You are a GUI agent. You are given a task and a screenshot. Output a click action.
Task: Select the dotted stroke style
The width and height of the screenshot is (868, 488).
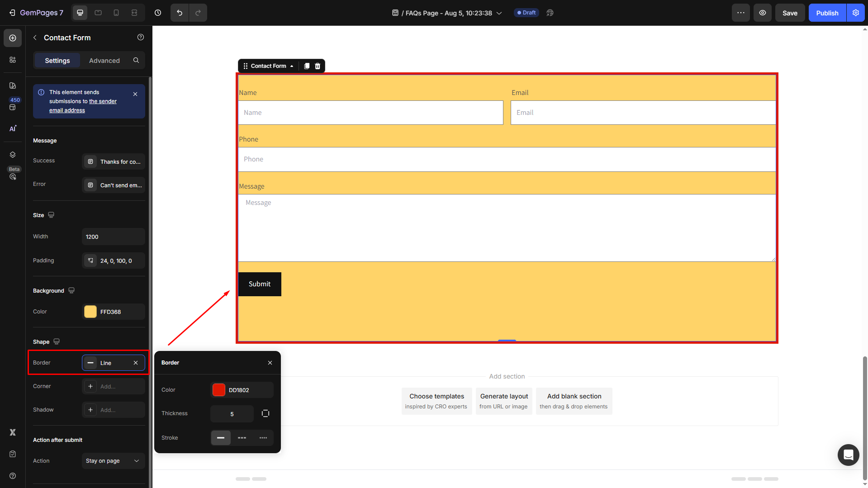pos(263,438)
